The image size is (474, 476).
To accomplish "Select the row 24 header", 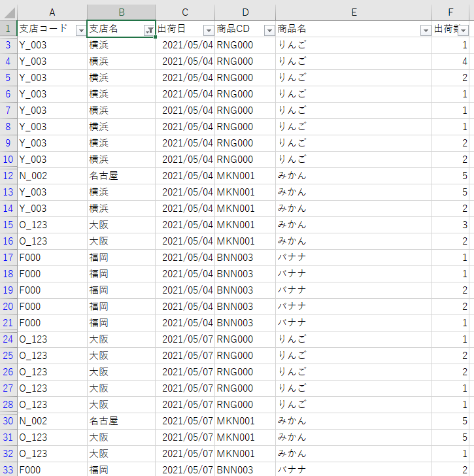I will (8, 339).
